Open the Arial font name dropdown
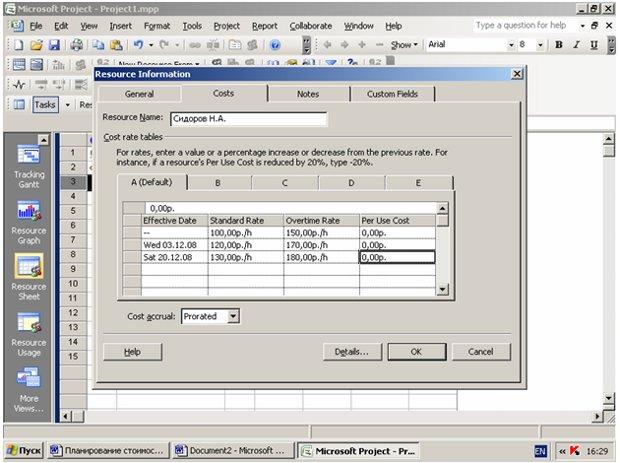The width and height of the screenshot is (620, 463). tap(511, 45)
